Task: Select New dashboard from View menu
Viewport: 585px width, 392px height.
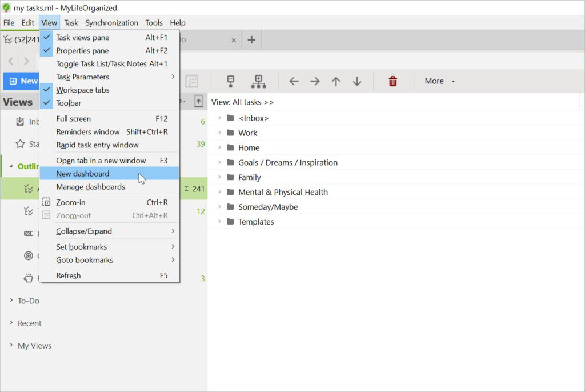Action: 83,174
